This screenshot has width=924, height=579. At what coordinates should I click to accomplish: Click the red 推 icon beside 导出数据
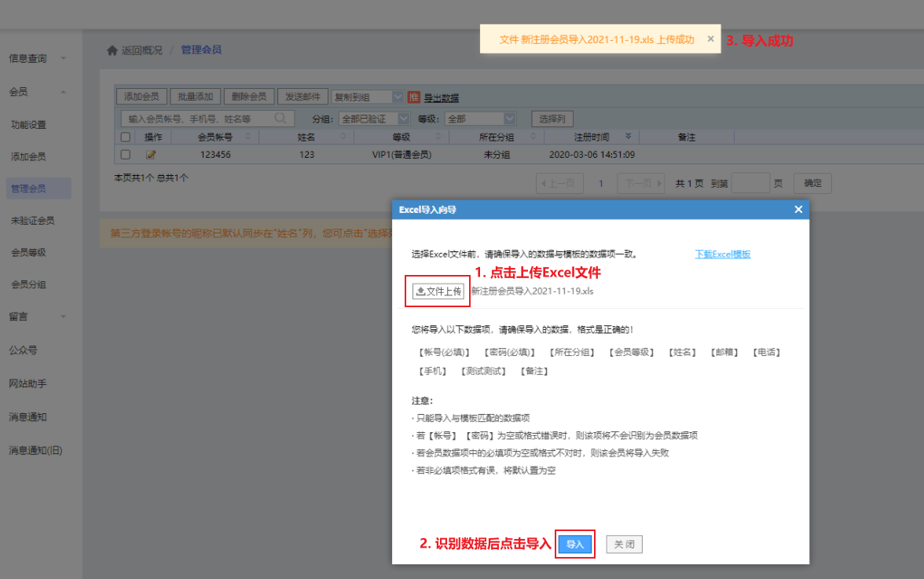click(x=414, y=97)
